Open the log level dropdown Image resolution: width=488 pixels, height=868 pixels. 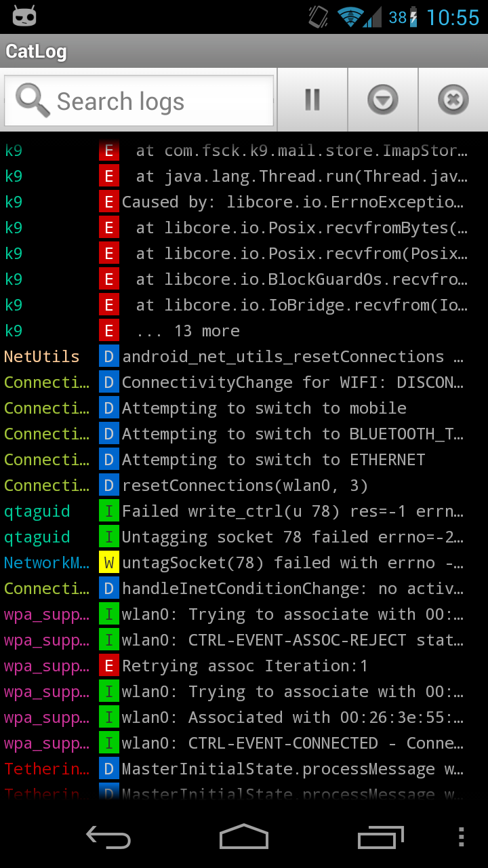[383, 100]
